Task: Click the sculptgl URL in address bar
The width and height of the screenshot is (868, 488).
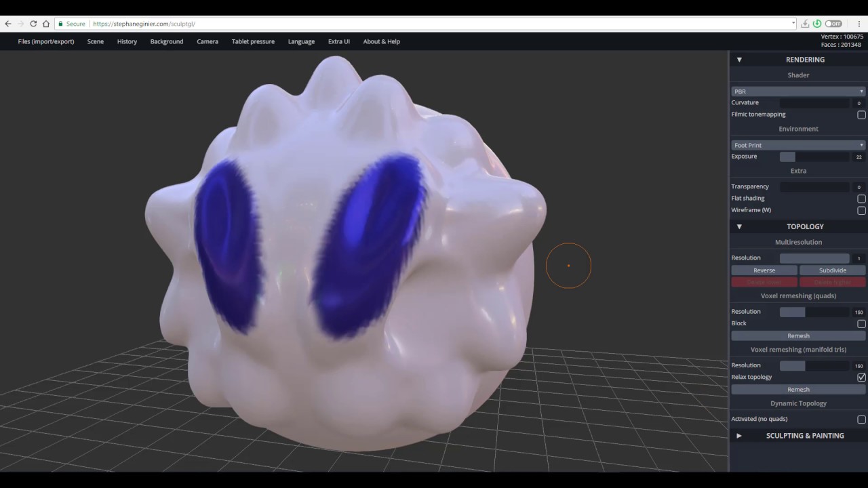Action: (144, 24)
